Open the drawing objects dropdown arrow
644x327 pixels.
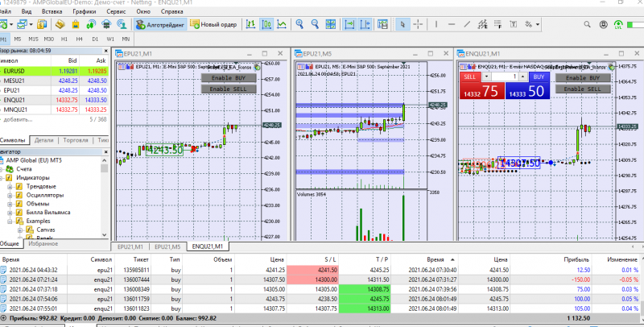(x=538, y=25)
